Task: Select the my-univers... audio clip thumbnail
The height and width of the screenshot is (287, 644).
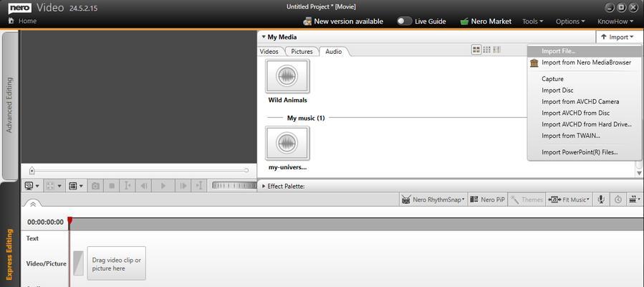Action: click(x=287, y=143)
